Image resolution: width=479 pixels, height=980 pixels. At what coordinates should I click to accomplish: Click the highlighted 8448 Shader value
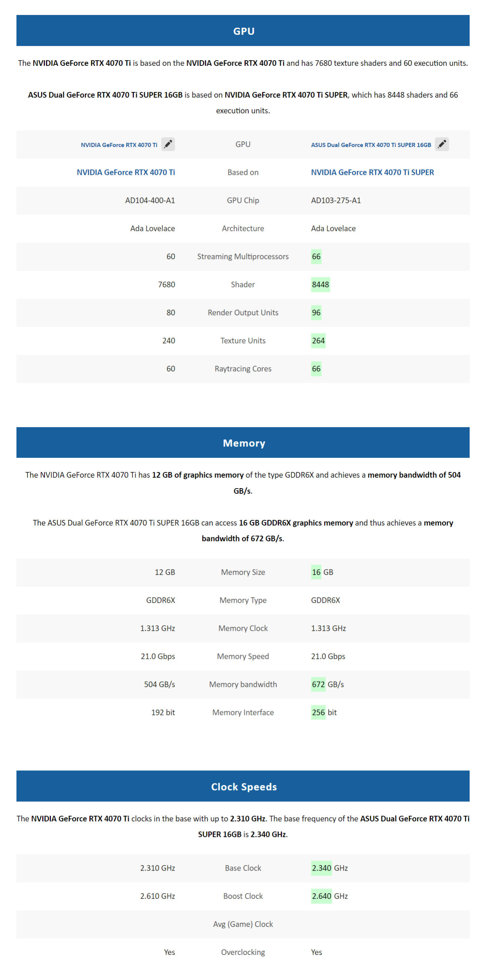(x=320, y=284)
